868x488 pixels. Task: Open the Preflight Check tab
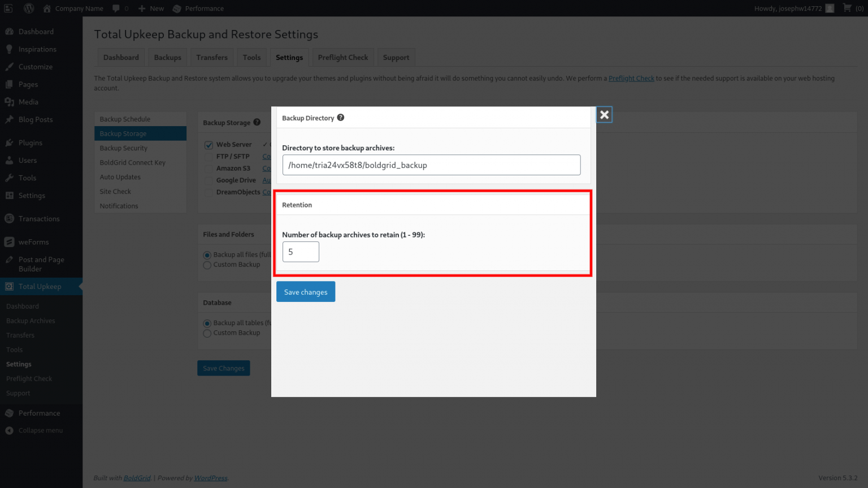[342, 57]
